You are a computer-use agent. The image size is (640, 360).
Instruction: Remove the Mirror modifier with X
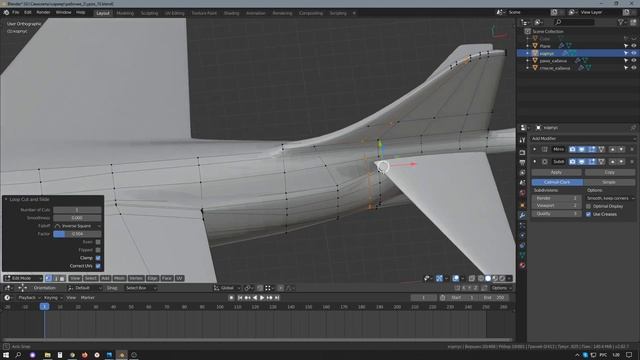[x=632, y=149]
